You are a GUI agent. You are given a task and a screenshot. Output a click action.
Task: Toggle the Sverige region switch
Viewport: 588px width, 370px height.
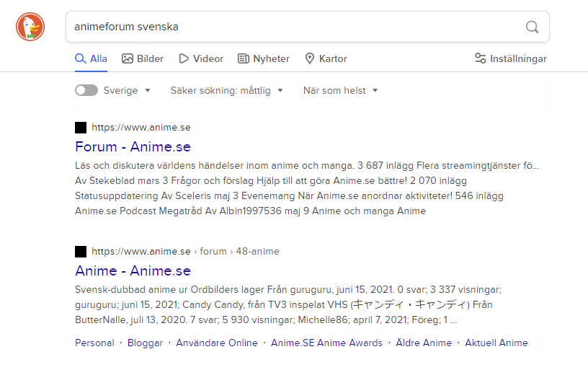tap(86, 91)
